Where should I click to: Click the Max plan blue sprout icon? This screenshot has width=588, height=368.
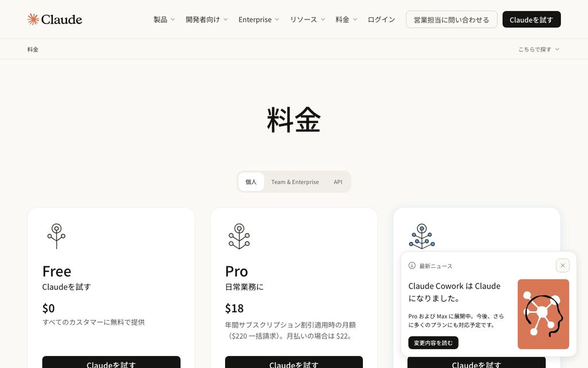[x=422, y=236]
